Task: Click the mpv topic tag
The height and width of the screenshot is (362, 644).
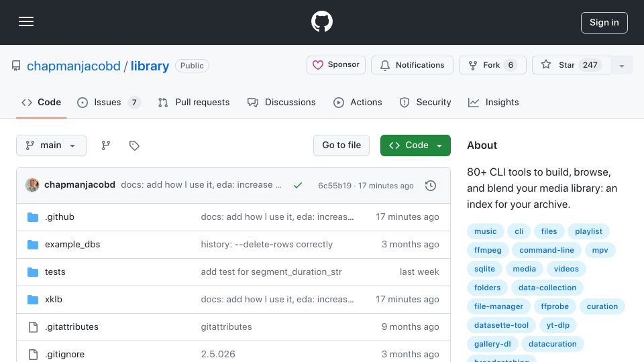Action: (600, 250)
